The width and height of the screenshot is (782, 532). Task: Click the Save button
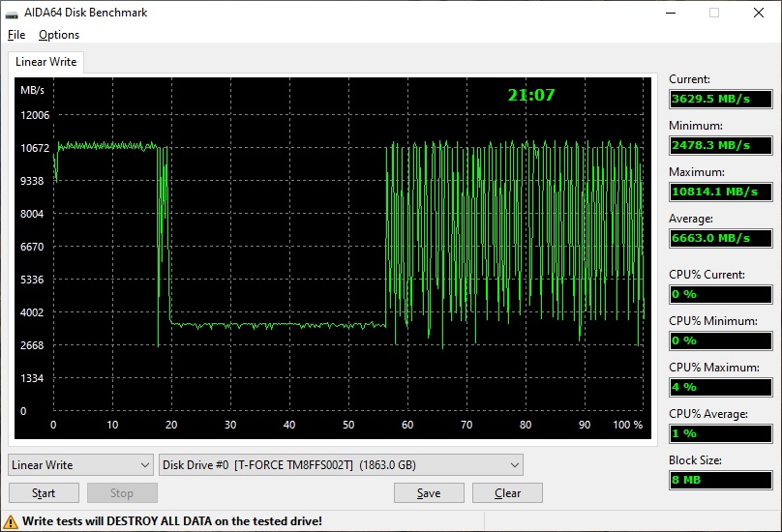(429, 493)
